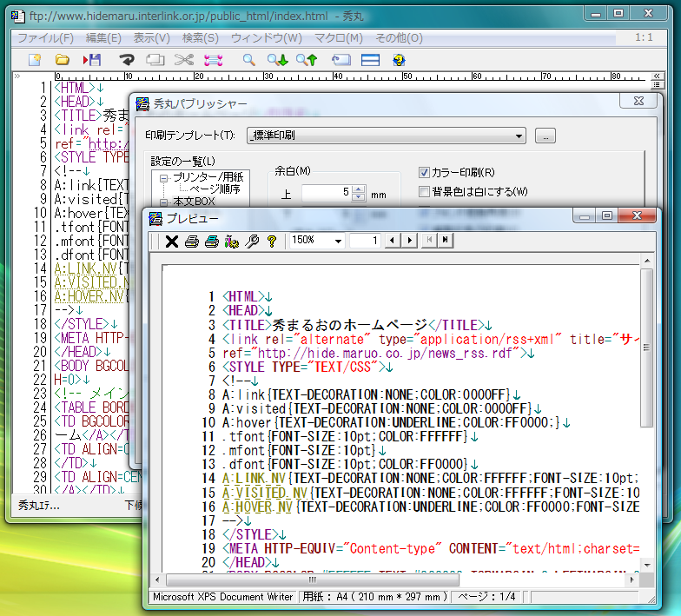Click the ... button beside the template dropdown
The height and width of the screenshot is (616, 681).
pyautogui.click(x=545, y=136)
